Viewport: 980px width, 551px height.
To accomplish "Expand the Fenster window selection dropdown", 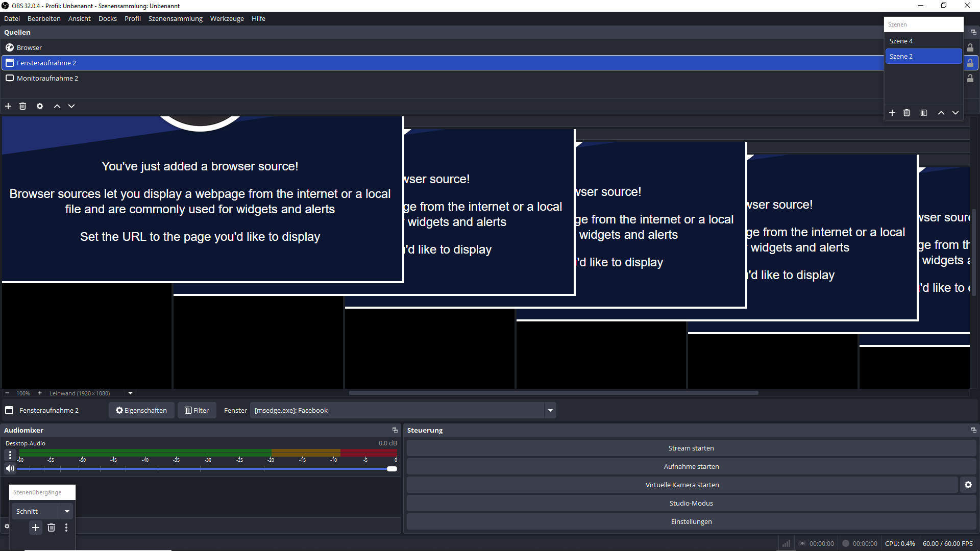I will (x=550, y=410).
